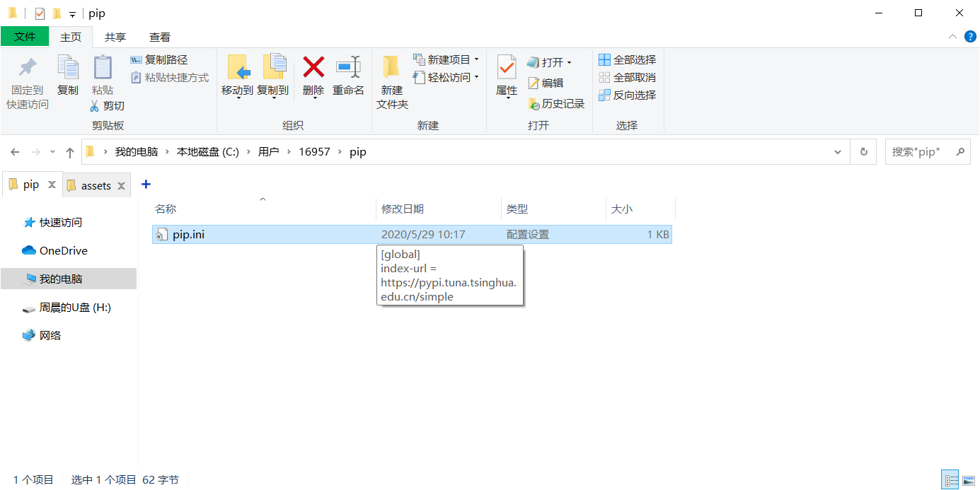Collapse the ribbon with the chevron
The width and height of the screenshot is (980, 490).
click(x=952, y=37)
